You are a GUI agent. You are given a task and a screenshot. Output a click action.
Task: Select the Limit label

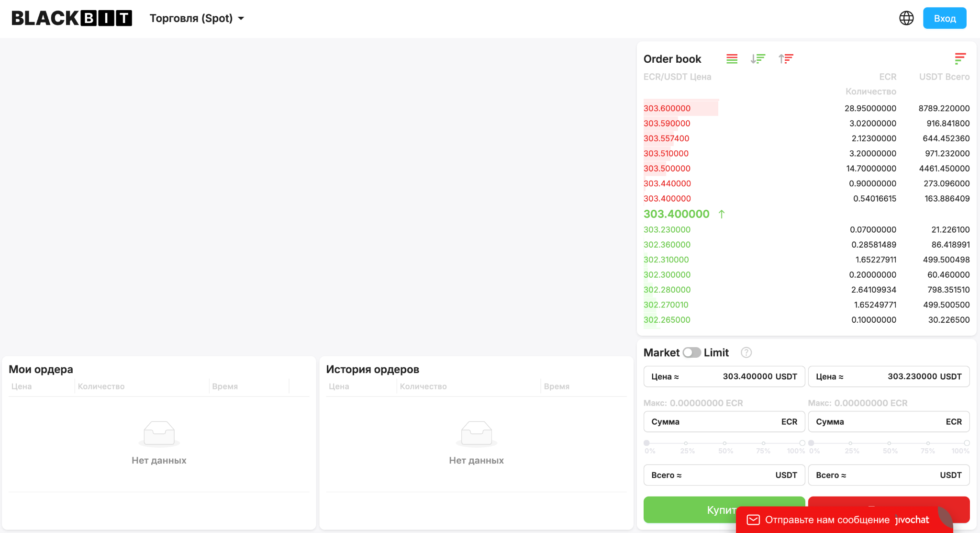716,352
